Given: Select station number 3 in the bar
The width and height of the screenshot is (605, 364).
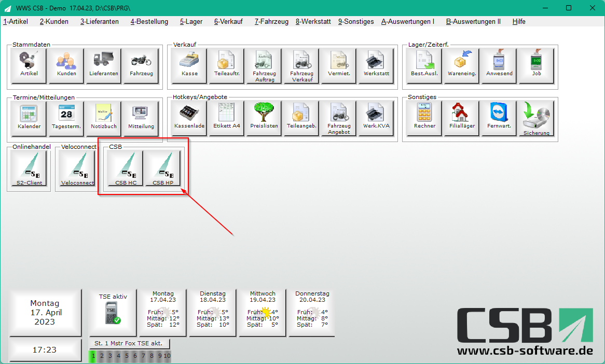Looking at the screenshot, I should click(x=110, y=356).
